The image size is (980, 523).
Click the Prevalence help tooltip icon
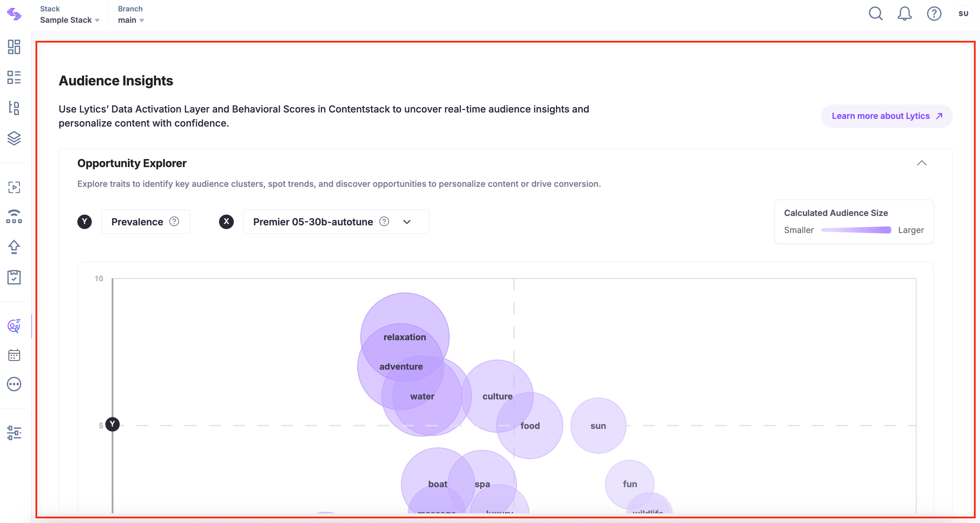click(x=174, y=221)
